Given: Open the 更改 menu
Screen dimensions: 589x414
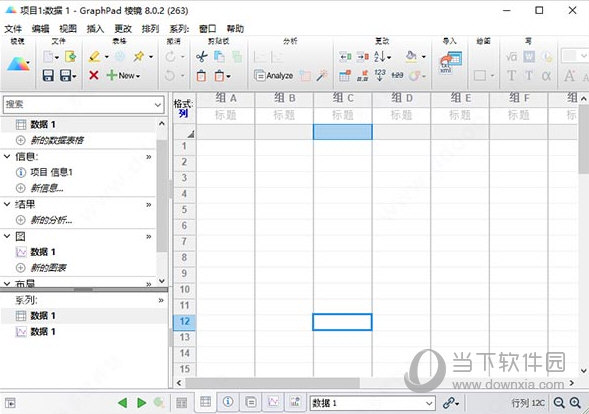Looking at the screenshot, I should tap(123, 29).
